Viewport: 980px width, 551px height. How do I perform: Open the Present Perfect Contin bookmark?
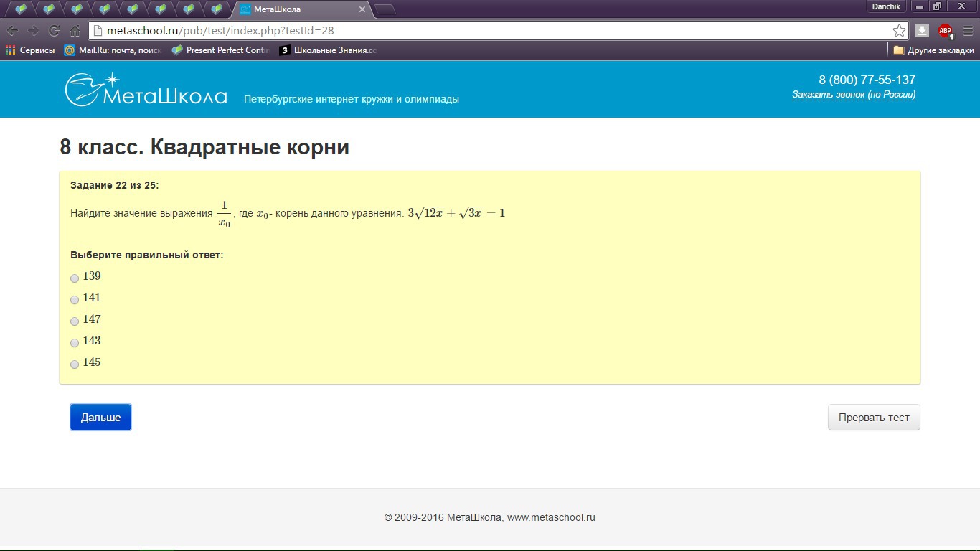pyautogui.click(x=221, y=50)
